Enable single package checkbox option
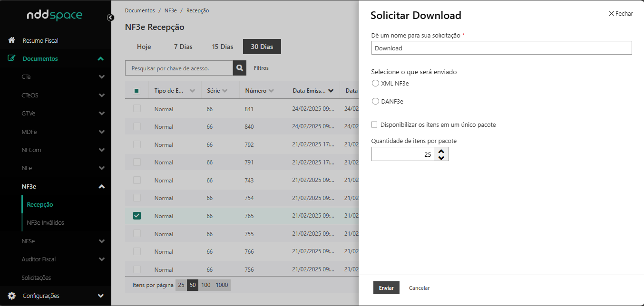This screenshot has height=306, width=644. coord(374,124)
